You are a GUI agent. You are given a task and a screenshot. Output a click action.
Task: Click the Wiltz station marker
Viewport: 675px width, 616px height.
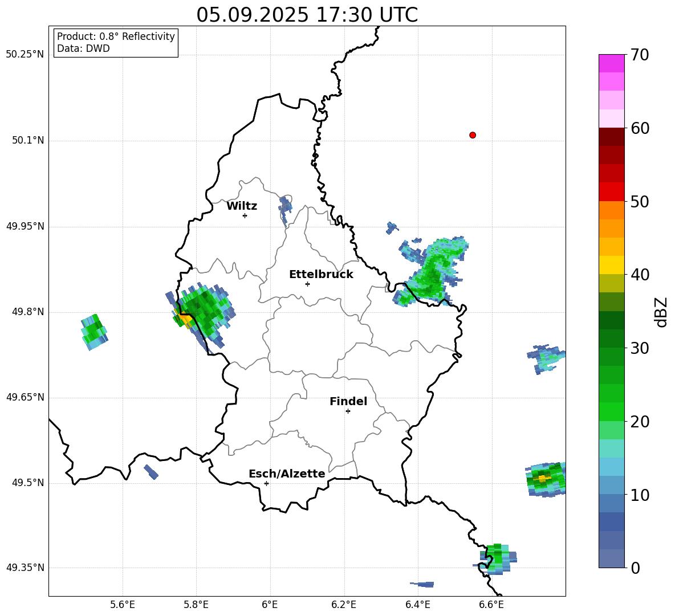pyautogui.click(x=245, y=215)
